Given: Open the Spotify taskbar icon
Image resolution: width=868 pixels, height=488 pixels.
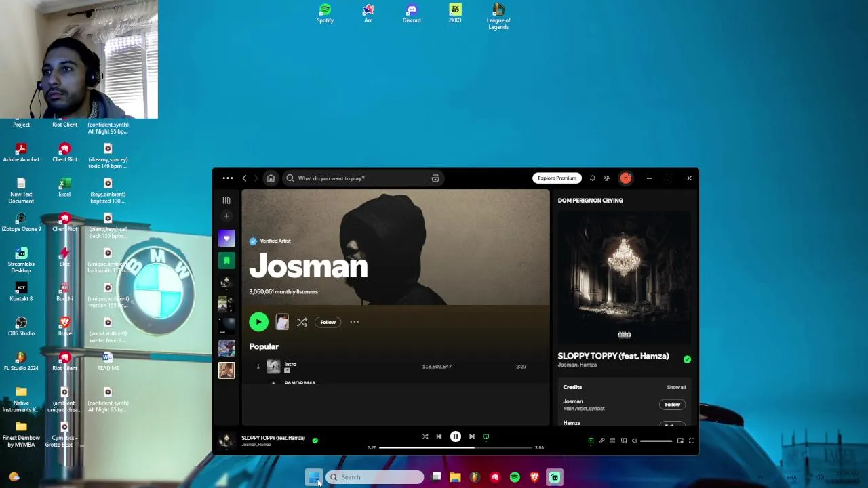Looking at the screenshot, I should (515, 477).
